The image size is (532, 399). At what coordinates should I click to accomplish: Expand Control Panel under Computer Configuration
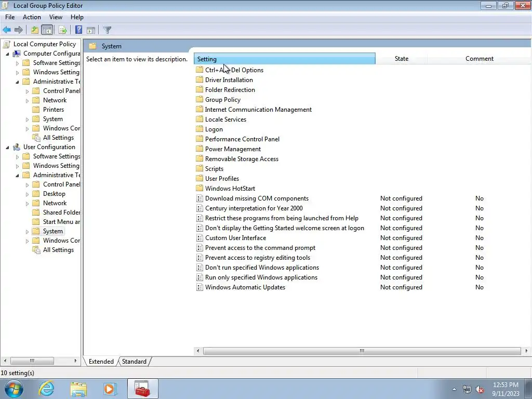[27, 91]
